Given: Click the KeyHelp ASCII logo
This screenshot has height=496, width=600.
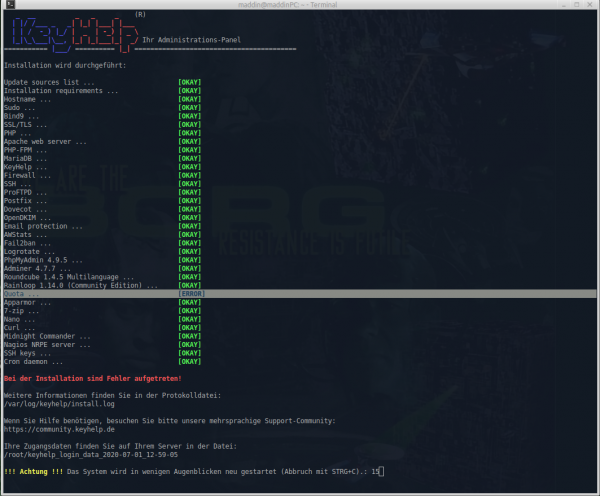Looking at the screenshot, I should 75,35.
